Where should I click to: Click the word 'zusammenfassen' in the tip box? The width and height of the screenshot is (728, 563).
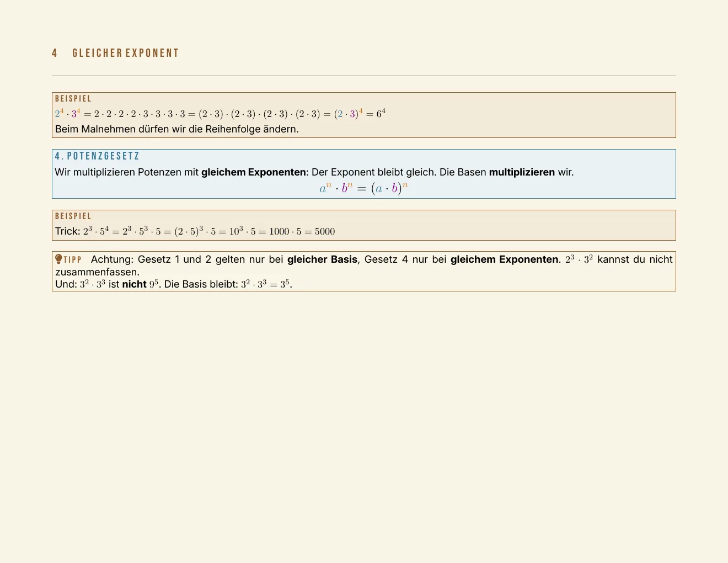coord(97,272)
